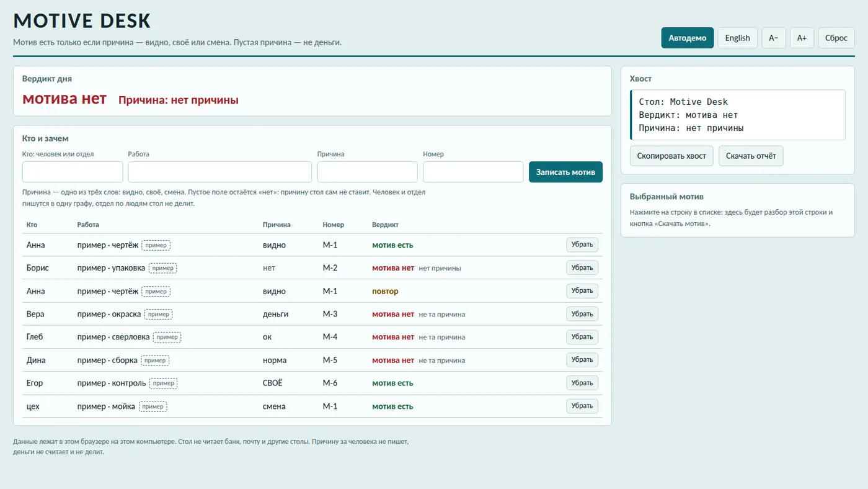Click the Причина column header
Image resolution: width=868 pixels, height=489 pixels.
click(277, 225)
